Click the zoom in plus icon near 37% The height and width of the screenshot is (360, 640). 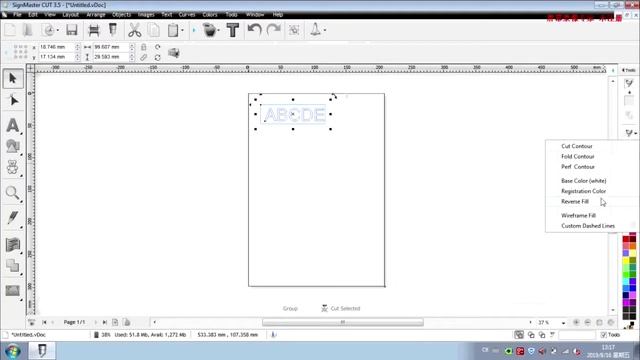576,322
